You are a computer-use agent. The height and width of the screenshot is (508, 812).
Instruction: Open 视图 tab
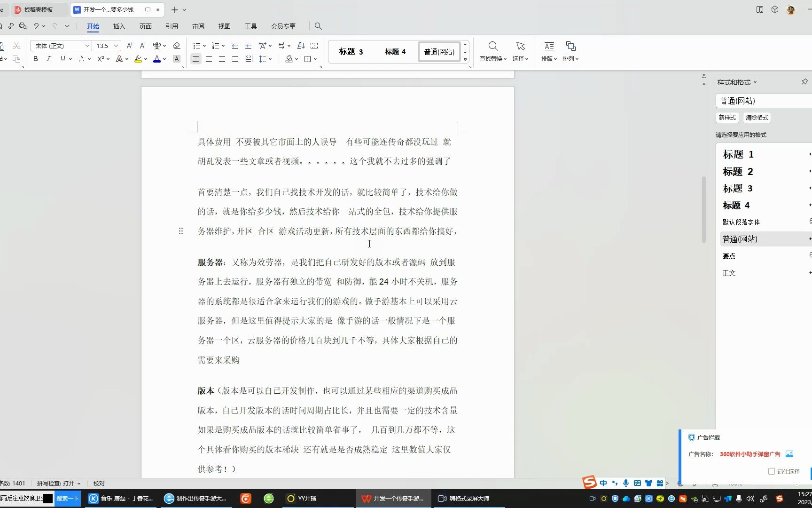pyautogui.click(x=225, y=26)
